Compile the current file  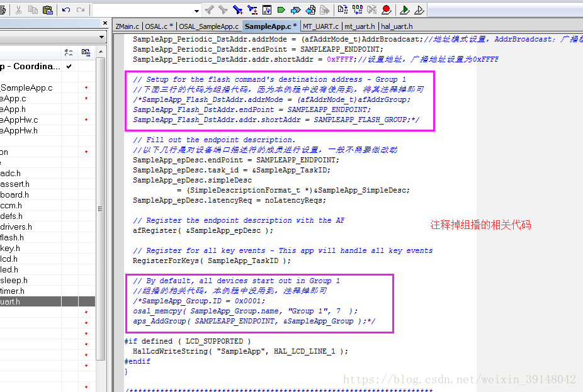coord(342,10)
